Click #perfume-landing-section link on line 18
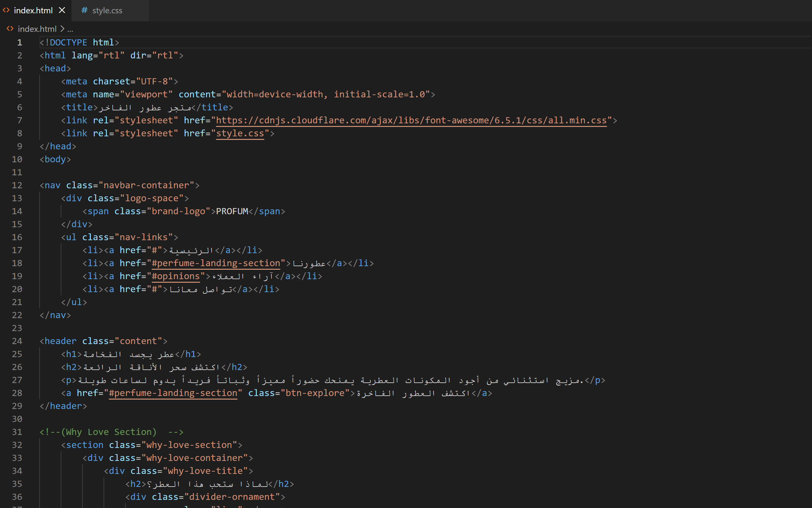 (x=216, y=263)
